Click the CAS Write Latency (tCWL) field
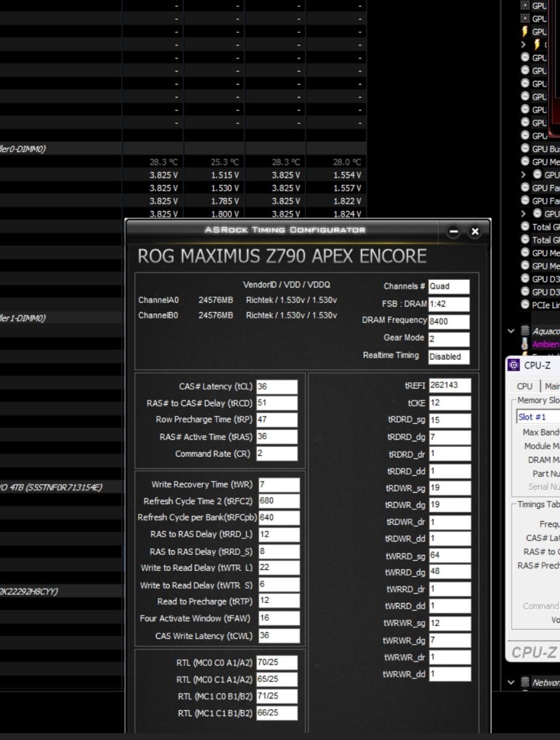 point(279,636)
